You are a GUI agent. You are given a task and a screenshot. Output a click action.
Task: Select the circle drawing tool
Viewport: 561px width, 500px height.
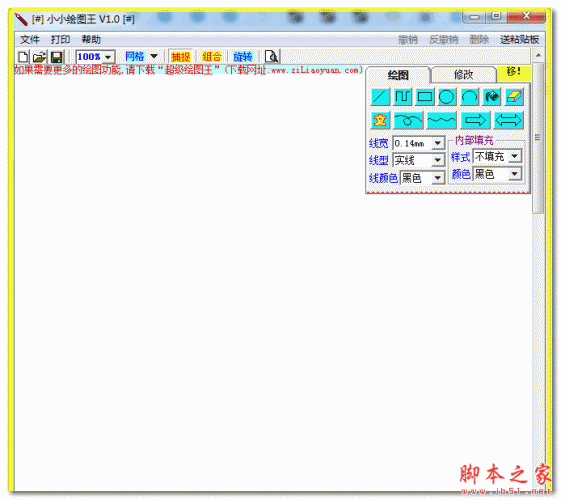[447, 97]
